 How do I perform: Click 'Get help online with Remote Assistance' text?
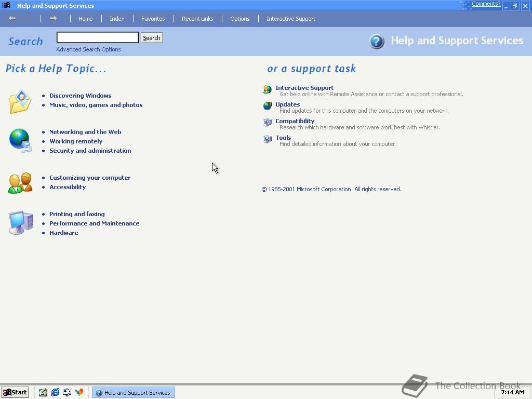pyautogui.click(x=371, y=94)
